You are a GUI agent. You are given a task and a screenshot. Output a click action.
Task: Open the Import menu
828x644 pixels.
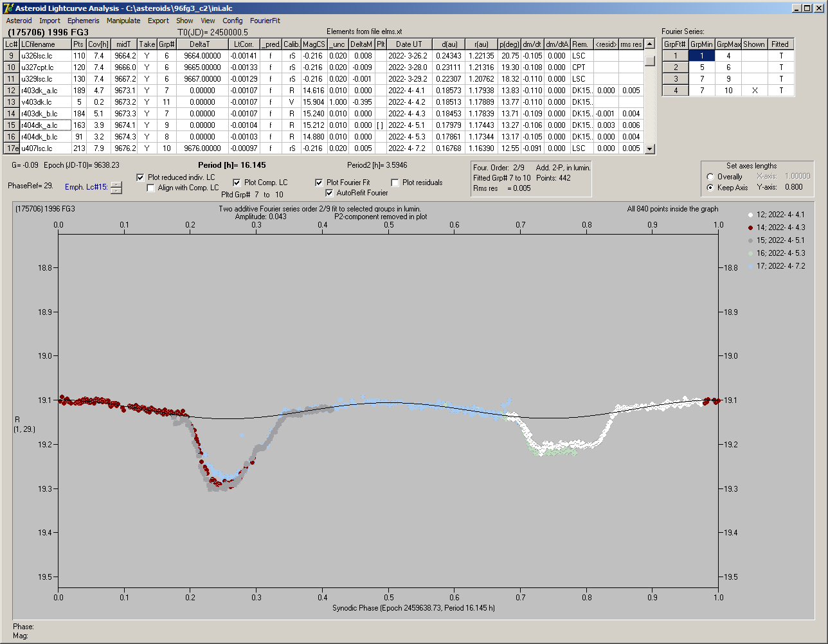pyautogui.click(x=50, y=21)
